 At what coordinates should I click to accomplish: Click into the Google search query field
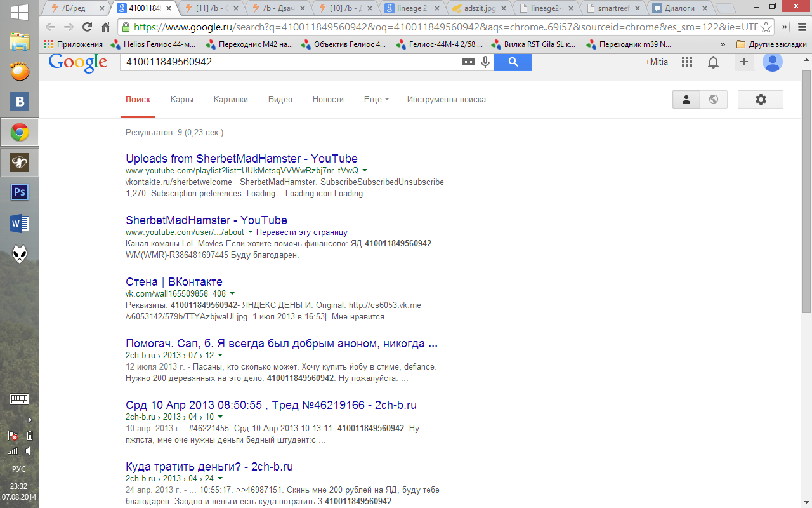[292, 62]
